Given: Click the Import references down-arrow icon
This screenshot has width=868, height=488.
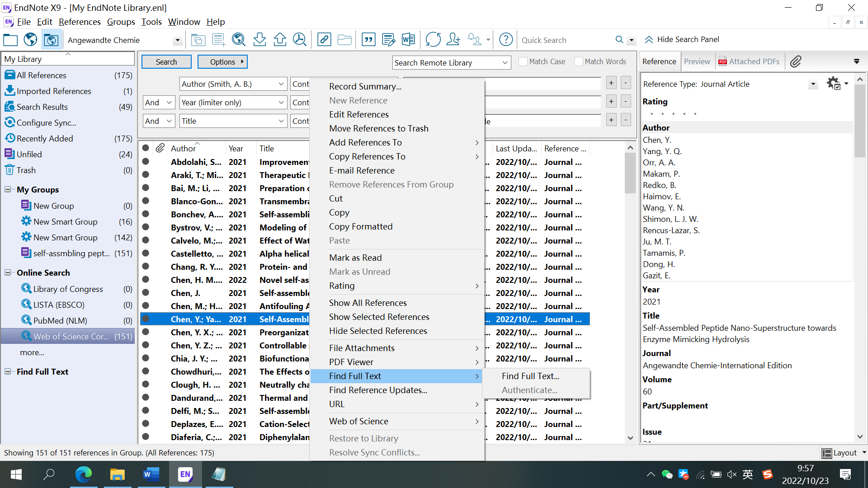Looking at the screenshot, I should pos(259,40).
